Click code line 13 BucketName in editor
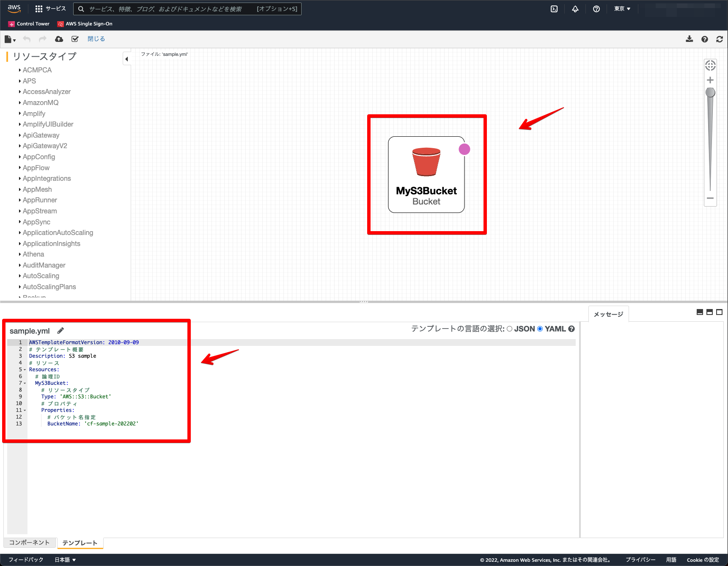The width and height of the screenshot is (728, 566). click(x=93, y=424)
